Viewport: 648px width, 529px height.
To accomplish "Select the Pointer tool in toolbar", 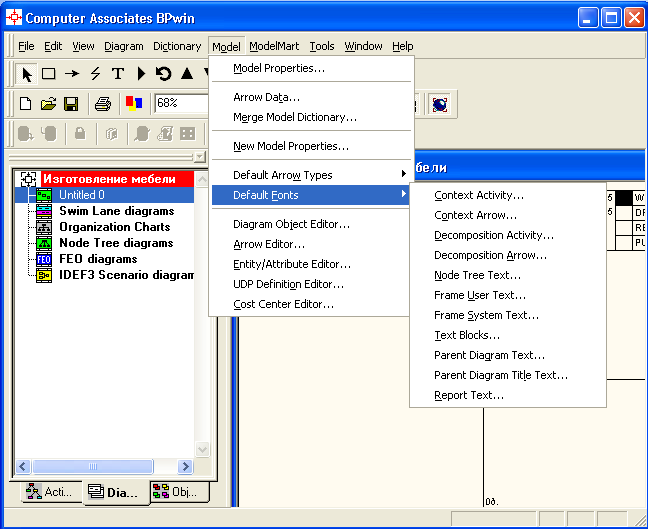I will (26, 74).
